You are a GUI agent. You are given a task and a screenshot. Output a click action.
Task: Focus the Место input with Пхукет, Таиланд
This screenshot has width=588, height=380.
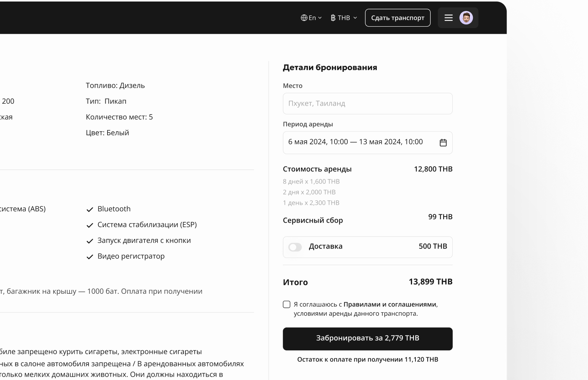367,103
